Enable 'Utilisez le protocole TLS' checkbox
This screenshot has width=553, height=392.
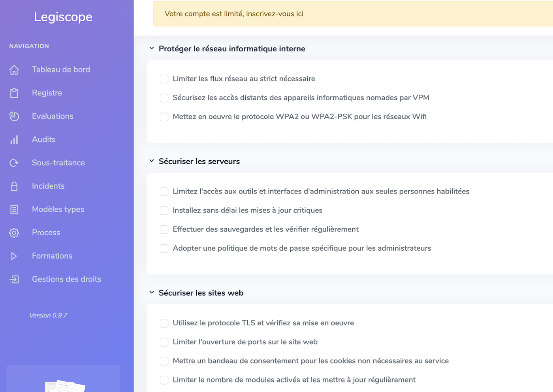164,323
